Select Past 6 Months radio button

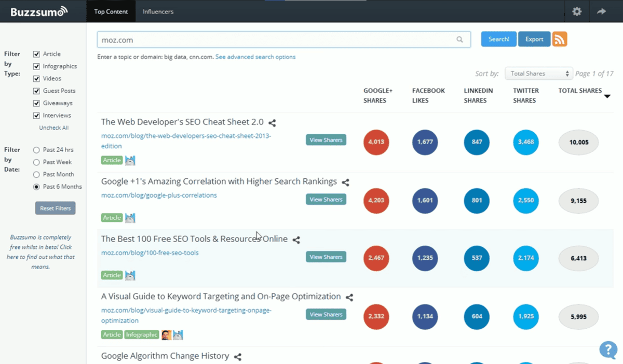(36, 187)
